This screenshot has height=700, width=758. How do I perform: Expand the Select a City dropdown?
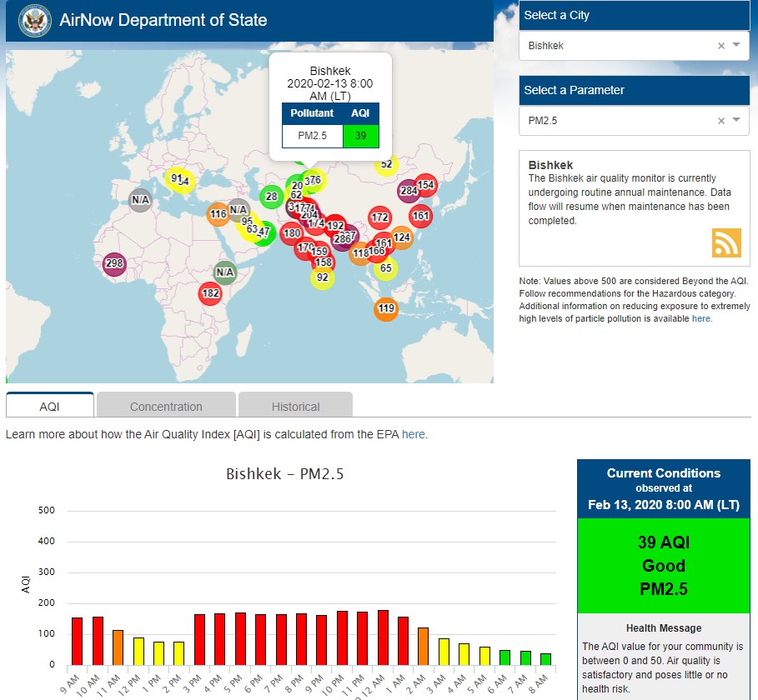click(x=736, y=46)
